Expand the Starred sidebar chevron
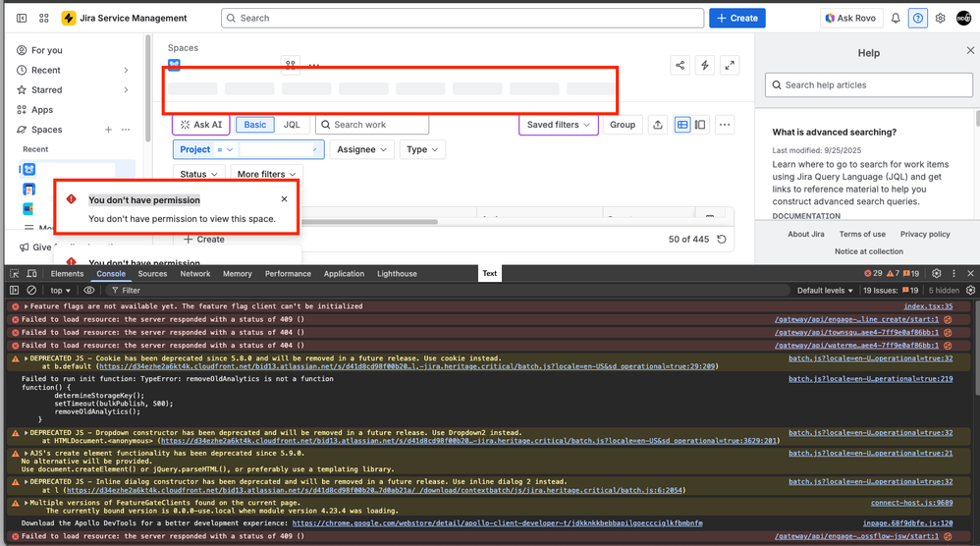Image resolution: width=980 pixels, height=546 pixels. 126,90
